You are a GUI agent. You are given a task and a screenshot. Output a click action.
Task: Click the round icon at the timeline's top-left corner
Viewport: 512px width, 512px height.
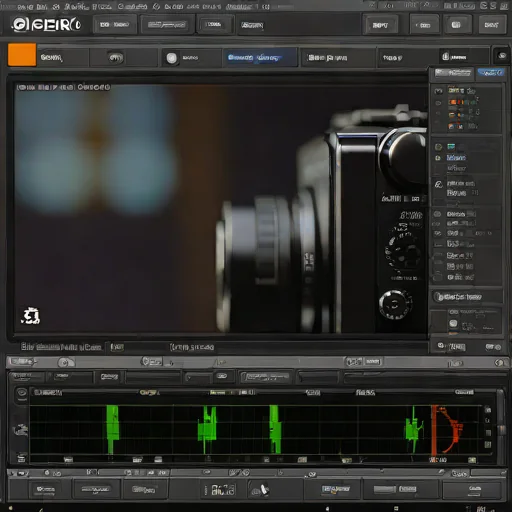(x=22, y=393)
